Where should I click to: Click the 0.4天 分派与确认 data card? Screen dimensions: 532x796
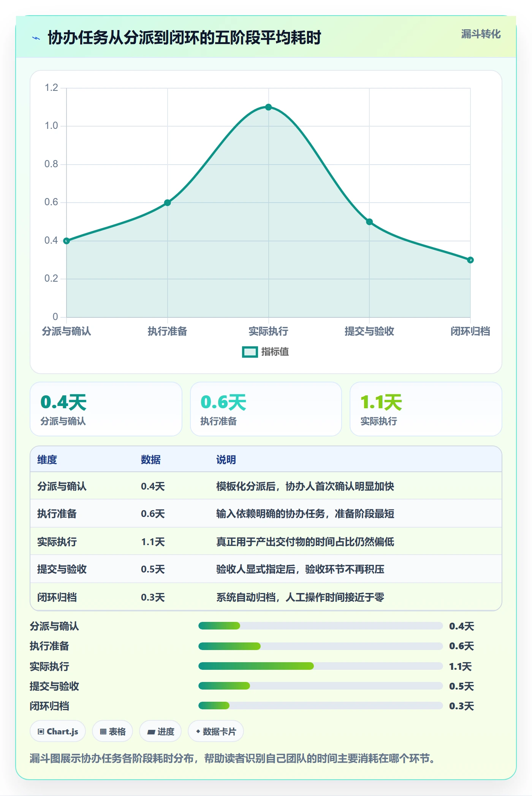click(x=106, y=409)
